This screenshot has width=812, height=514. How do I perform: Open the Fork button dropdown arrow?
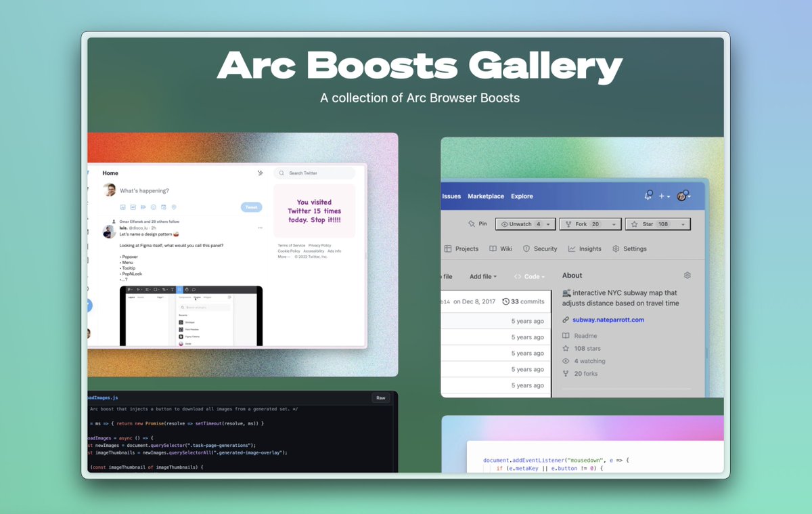[x=614, y=224]
